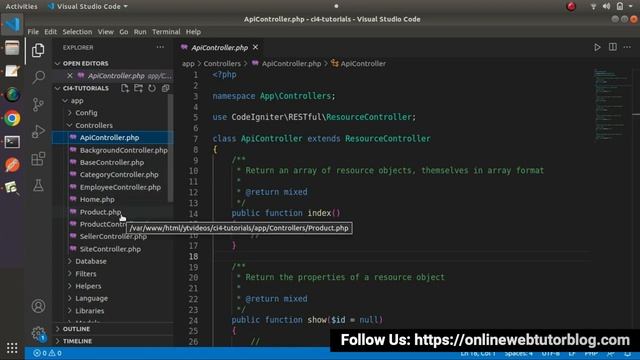Close the ApiController.php editor tab
Viewport: 640px width, 360px height.
coord(256,47)
